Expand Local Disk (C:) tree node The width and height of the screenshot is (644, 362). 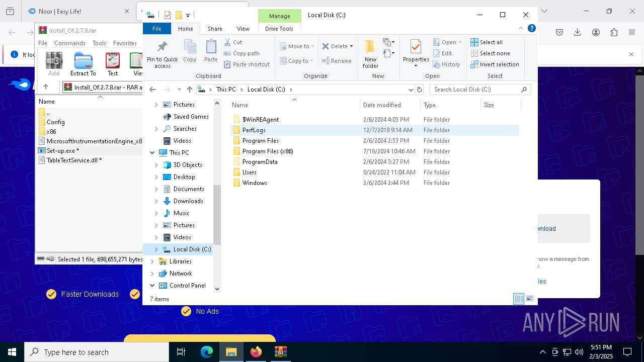click(156, 249)
